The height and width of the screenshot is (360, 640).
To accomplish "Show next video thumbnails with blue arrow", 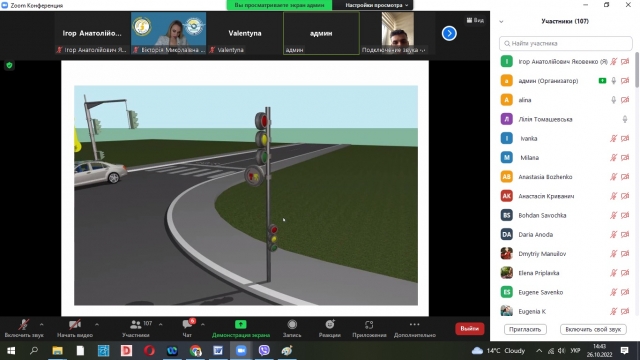I will click(449, 33).
